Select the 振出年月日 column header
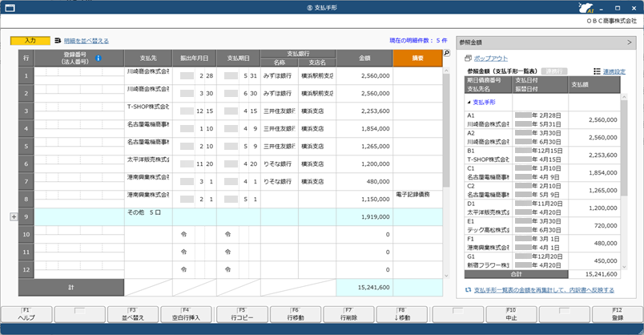 195,59
